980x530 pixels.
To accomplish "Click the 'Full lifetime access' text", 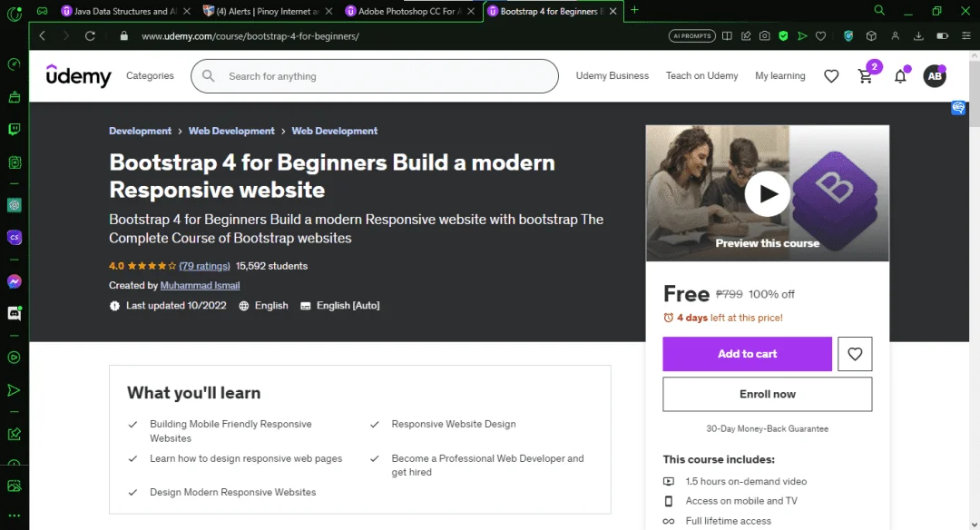I will (x=728, y=521).
